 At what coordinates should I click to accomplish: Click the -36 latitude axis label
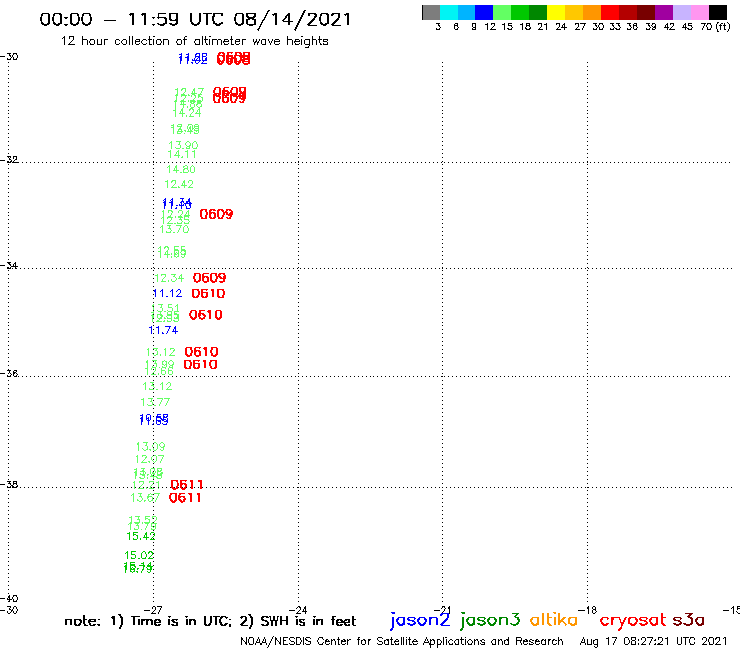(10, 373)
